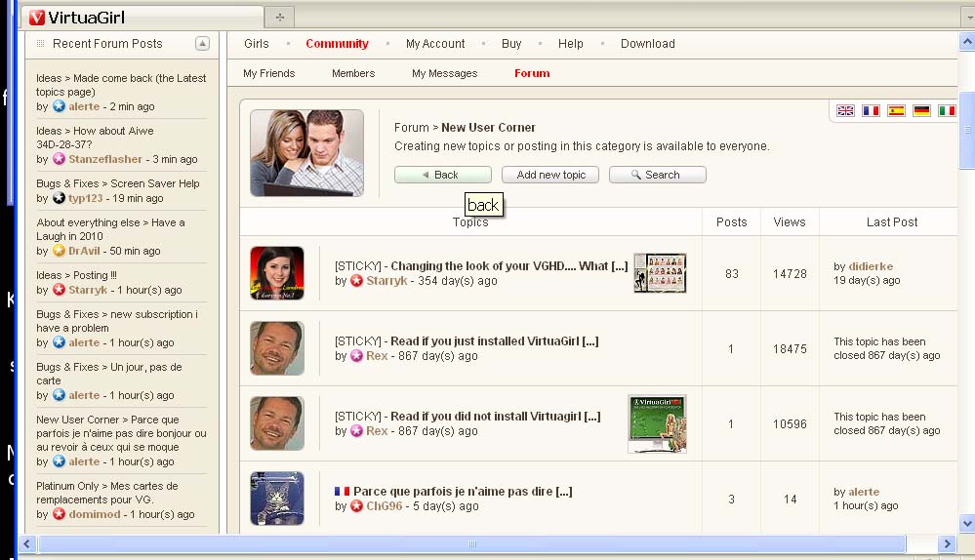Image resolution: width=975 pixels, height=560 pixels.
Task: Click Stanzeflasher's pink badge in sidebar
Action: tap(59, 159)
